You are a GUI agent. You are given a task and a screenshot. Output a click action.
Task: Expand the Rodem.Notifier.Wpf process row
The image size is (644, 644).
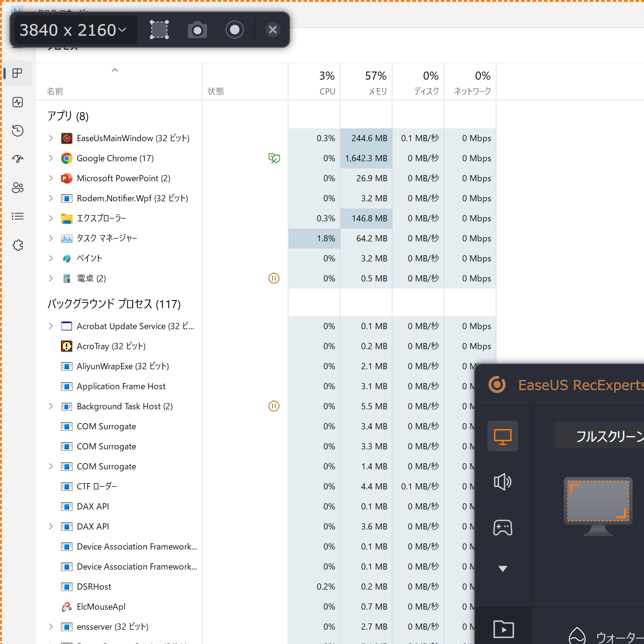(x=51, y=198)
